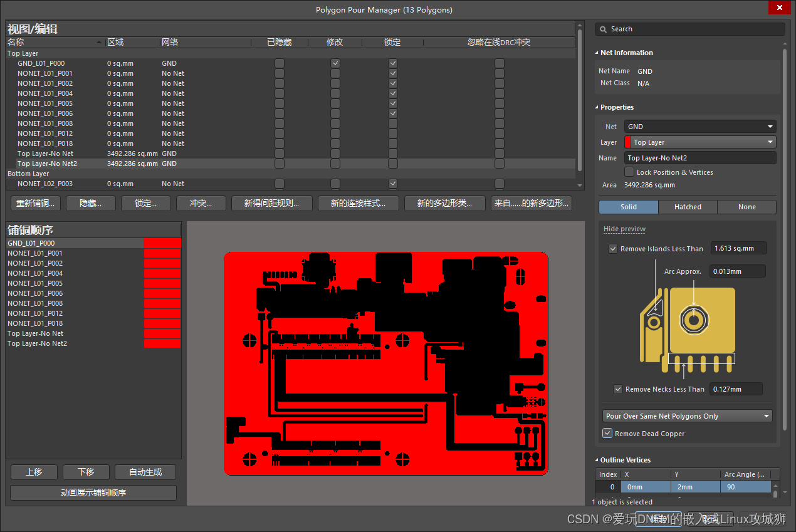This screenshot has width=796, height=532.
Task: Click the Hide preview link
Action: 624,229
